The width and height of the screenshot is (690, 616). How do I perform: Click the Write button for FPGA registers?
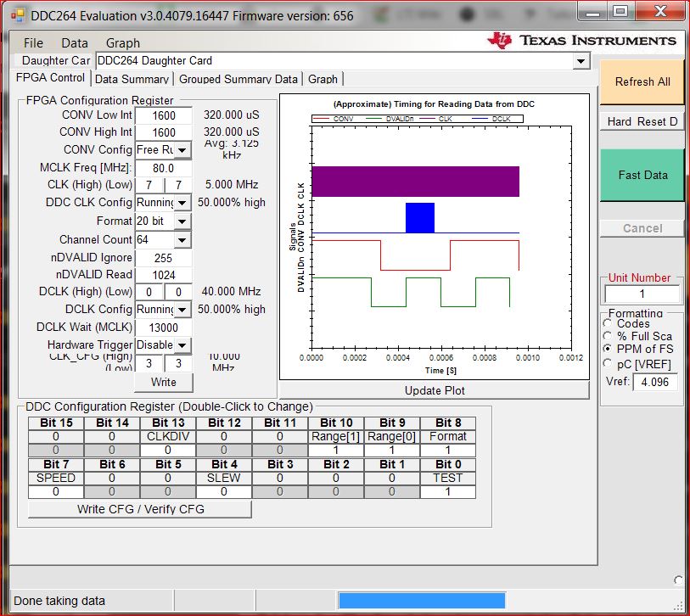point(164,383)
